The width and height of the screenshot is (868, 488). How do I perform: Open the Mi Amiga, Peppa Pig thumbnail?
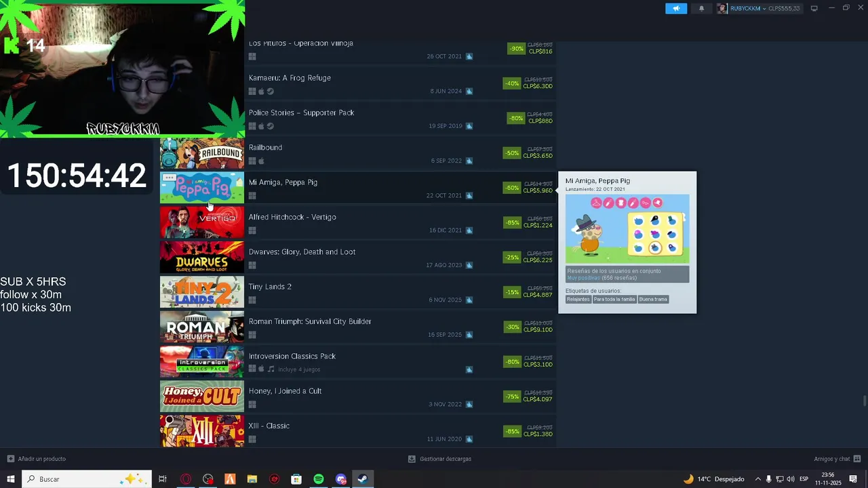point(201,188)
